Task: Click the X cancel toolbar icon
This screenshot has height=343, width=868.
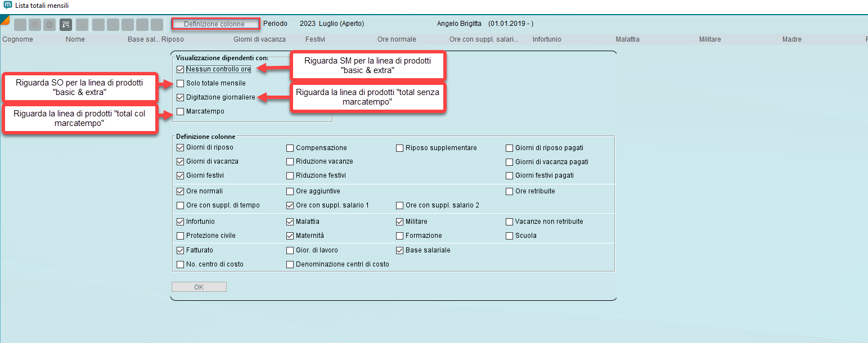Action: point(50,25)
